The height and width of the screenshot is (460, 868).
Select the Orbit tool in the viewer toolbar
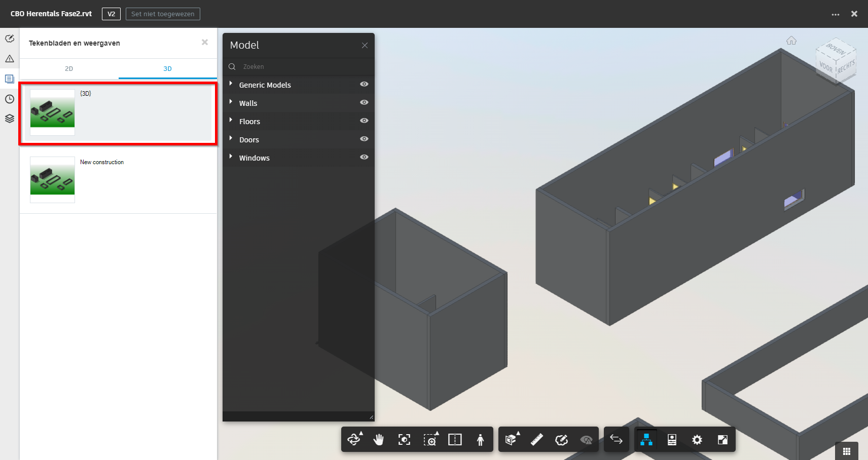354,440
